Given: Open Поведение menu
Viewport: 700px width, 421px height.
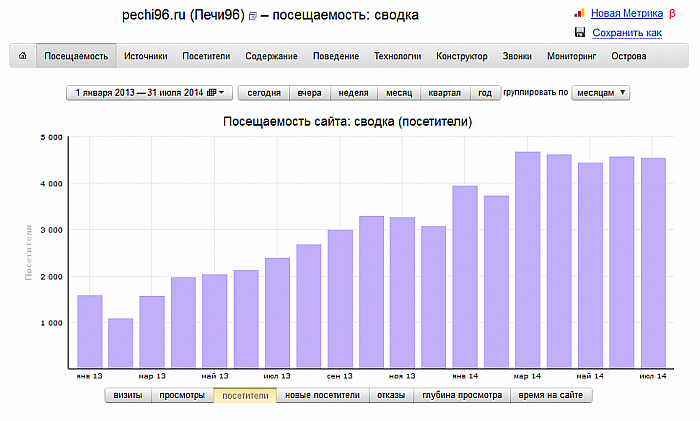Looking at the screenshot, I should click(336, 56).
